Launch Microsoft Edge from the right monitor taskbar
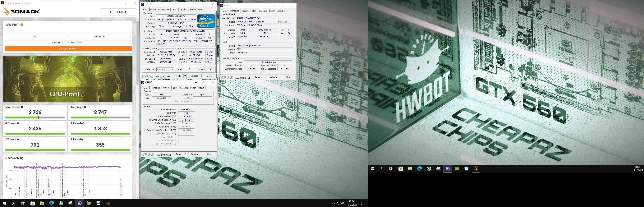Viewport: 644px width, 207px height. coord(420,169)
